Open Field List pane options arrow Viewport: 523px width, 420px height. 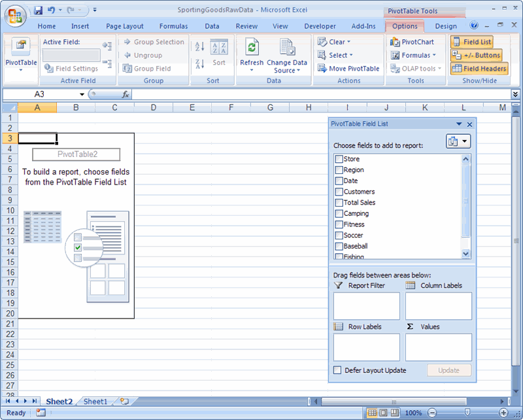pos(459,124)
